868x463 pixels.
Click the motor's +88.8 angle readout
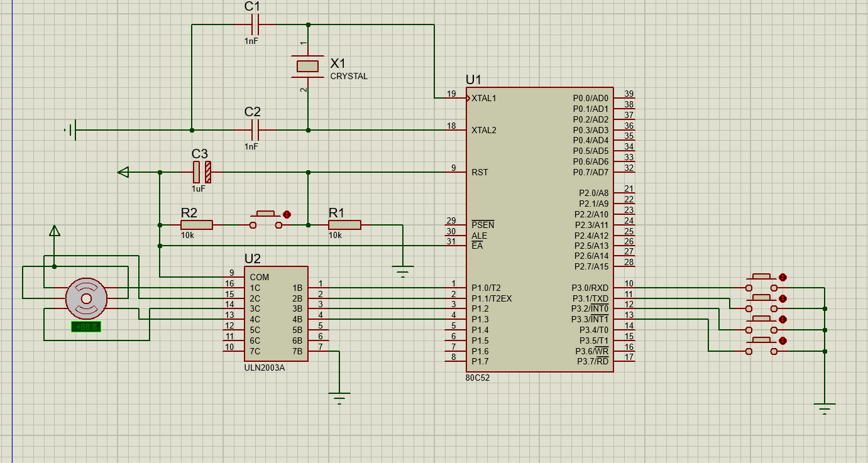click(86, 327)
